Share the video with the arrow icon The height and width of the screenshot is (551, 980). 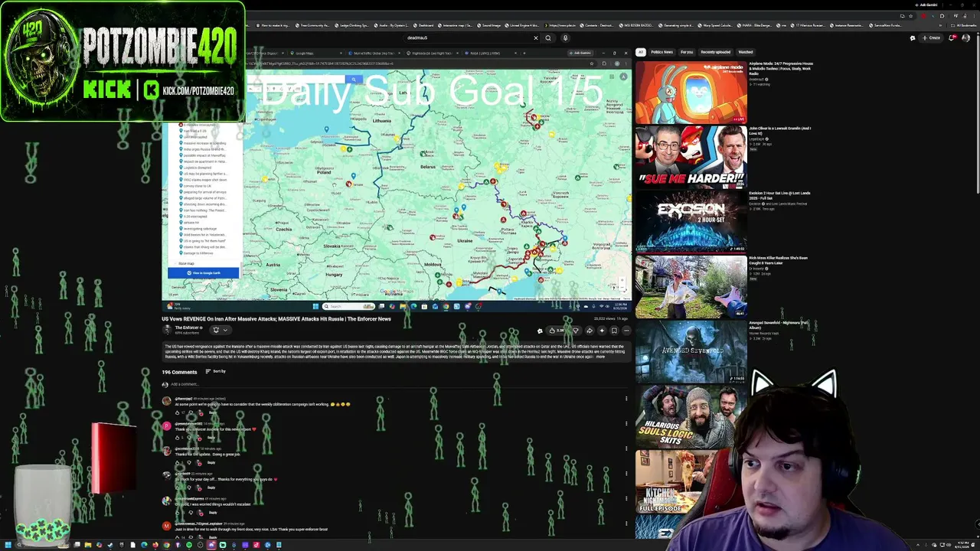pyautogui.click(x=590, y=331)
